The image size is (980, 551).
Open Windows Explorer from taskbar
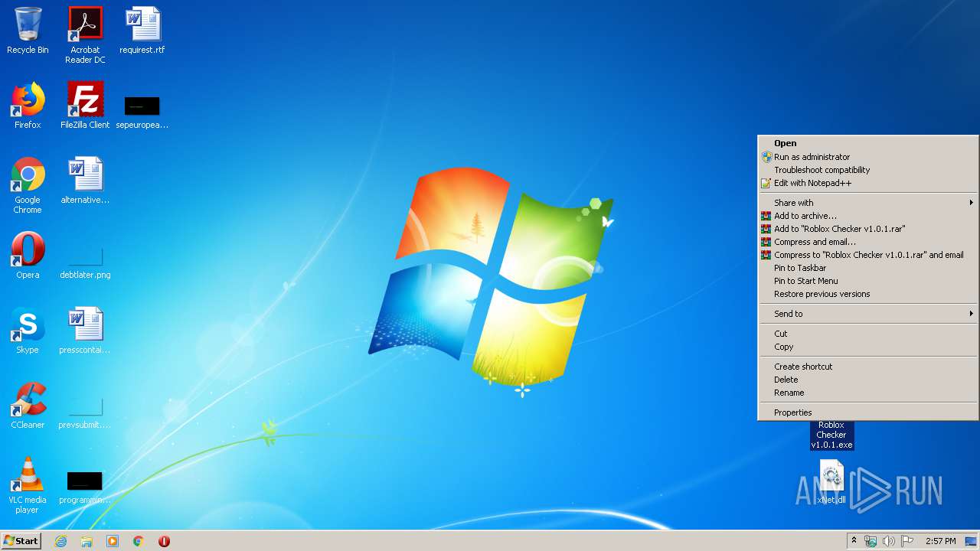coord(87,541)
